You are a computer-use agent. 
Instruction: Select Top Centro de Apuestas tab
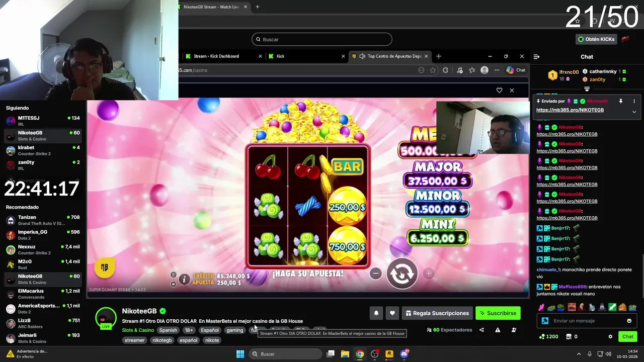point(390,56)
